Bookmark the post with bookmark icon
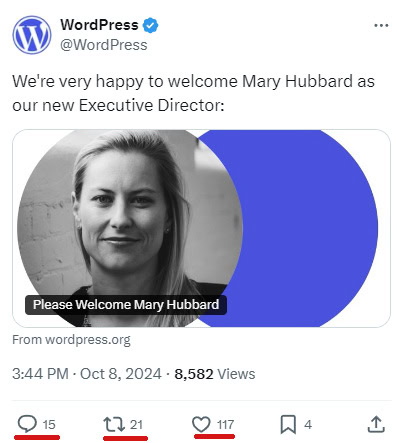The image size is (397, 443). (x=288, y=424)
